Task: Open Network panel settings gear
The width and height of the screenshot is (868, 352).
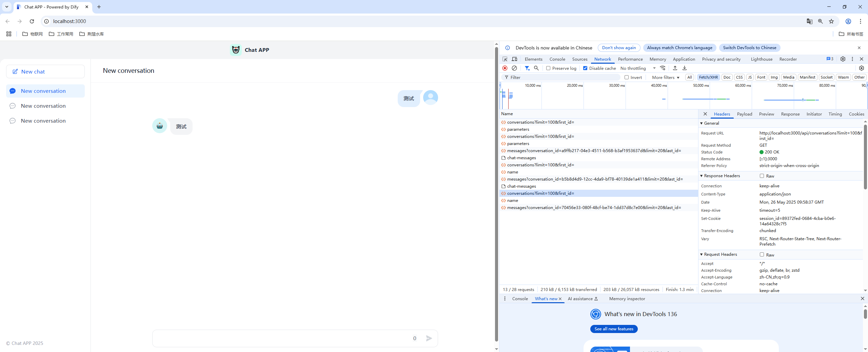Action: (x=862, y=68)
